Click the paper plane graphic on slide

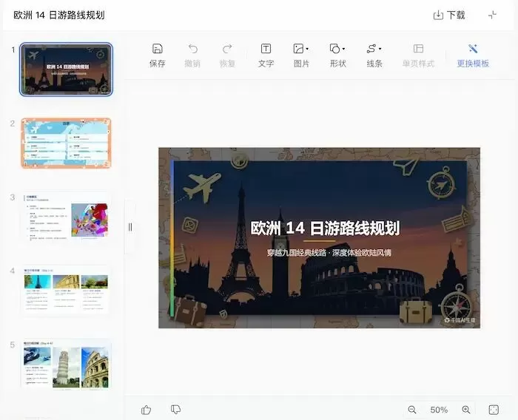[x=406, y=166]
